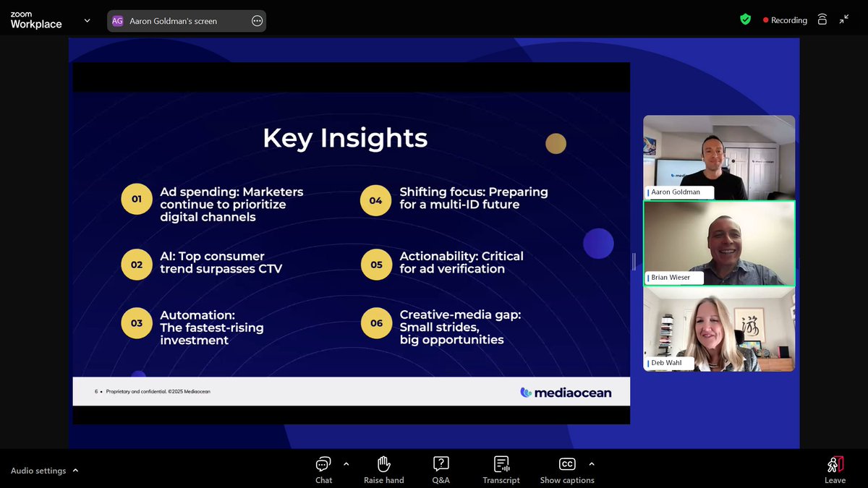The height and width of the screenshot is (488, 868).
Task: Select Brian Wieser's video thumbnail
Action: tap(719, 243)
